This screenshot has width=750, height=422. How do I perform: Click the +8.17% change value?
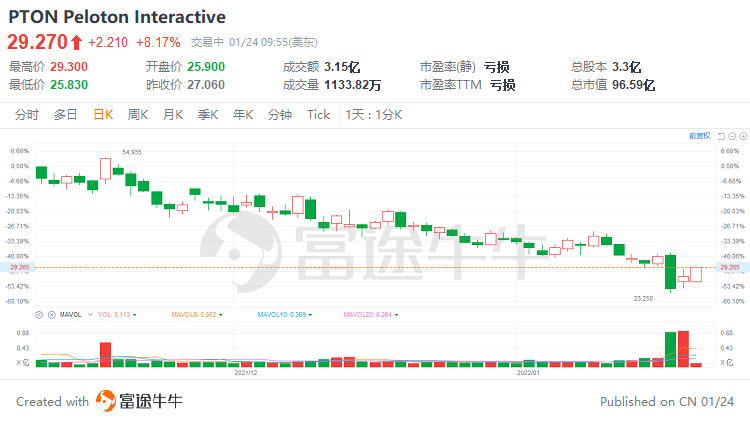click(158, 43)
